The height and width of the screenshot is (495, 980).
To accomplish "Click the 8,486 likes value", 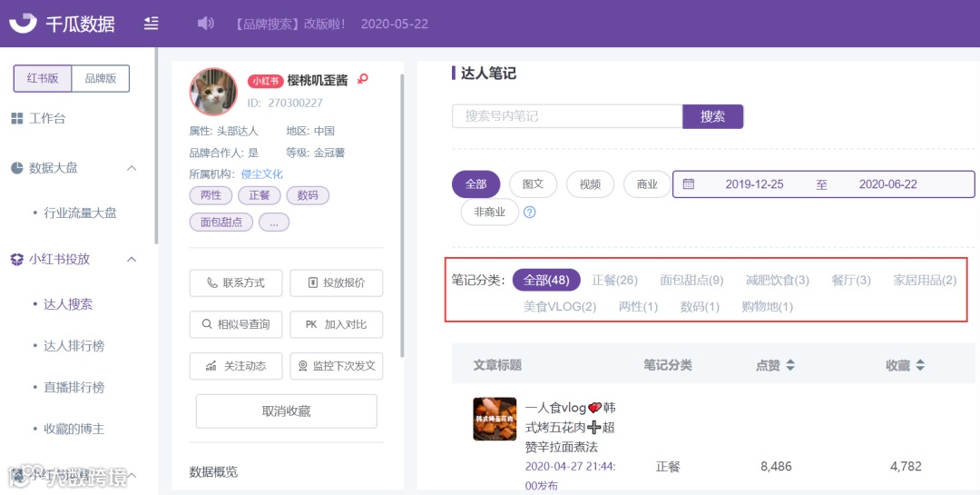I will pyautogui.click(x=776, y=467).
